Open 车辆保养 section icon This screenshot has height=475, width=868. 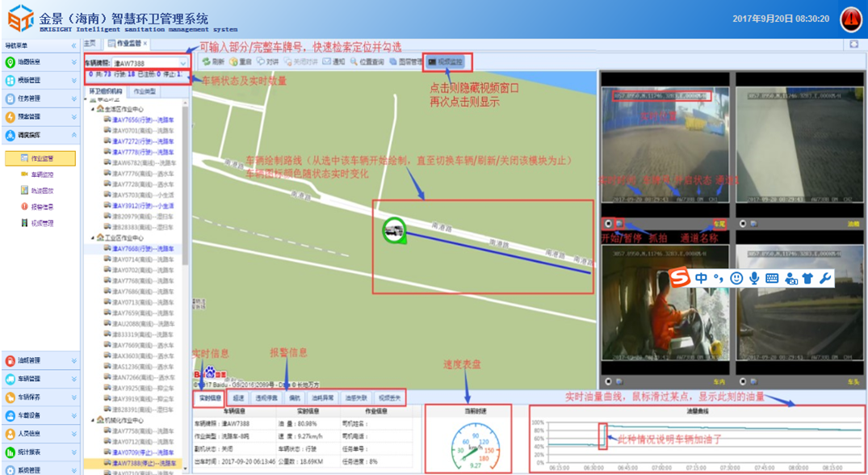(x=10, y=397)
